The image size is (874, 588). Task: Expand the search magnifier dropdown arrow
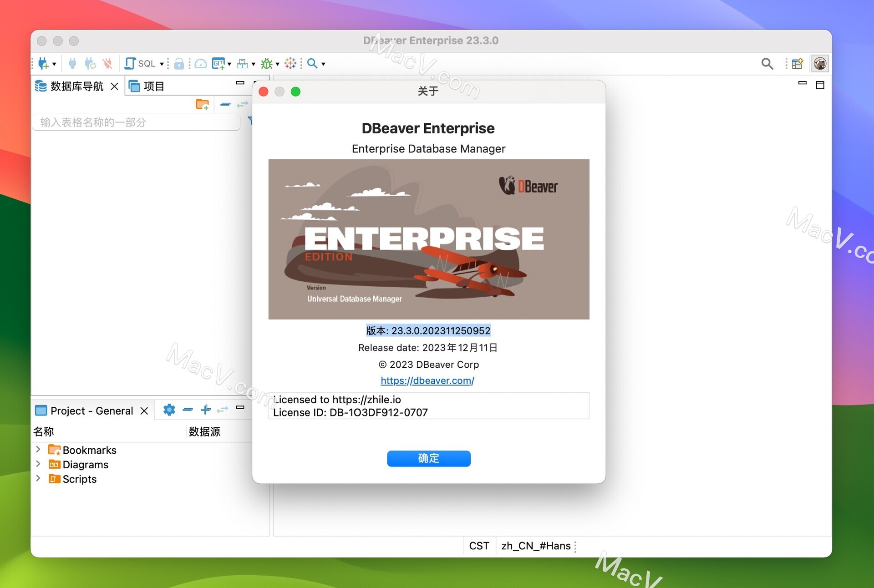323,64
